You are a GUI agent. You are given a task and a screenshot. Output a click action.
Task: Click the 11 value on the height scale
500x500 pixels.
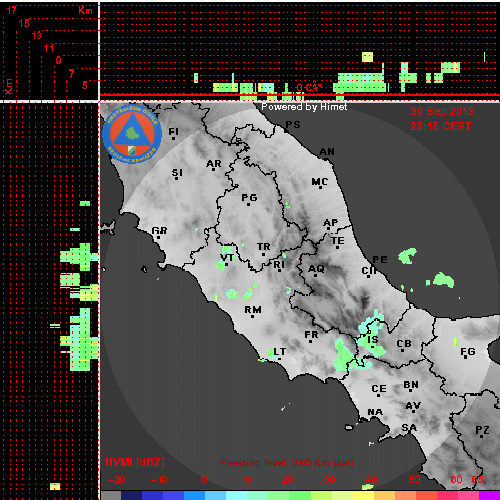click(x=49, y=48)
